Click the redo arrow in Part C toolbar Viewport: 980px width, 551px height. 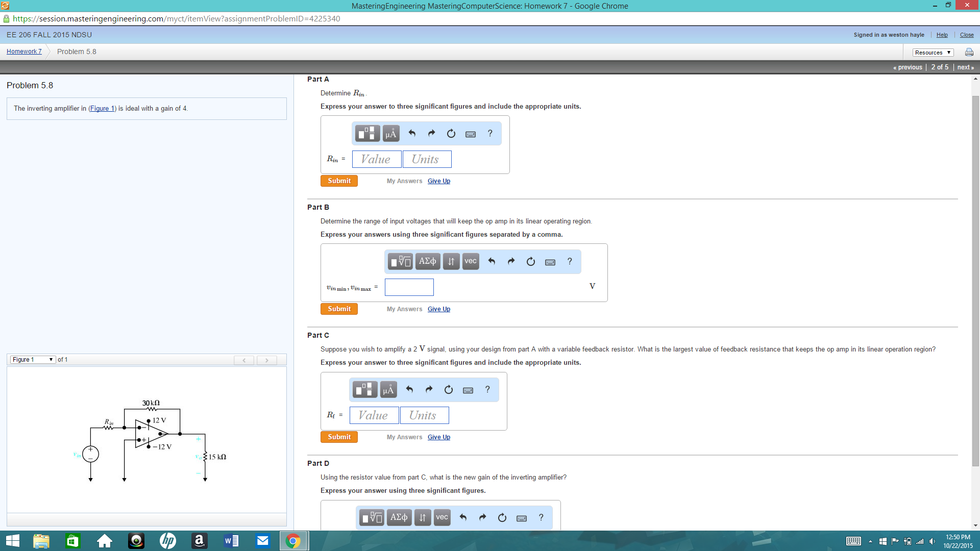(429, 389)
